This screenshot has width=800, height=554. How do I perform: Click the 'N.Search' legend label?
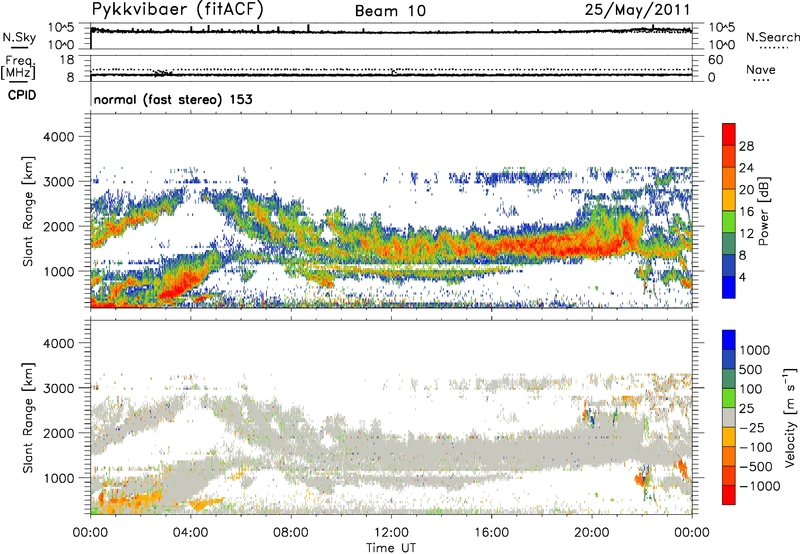point(772,37)
